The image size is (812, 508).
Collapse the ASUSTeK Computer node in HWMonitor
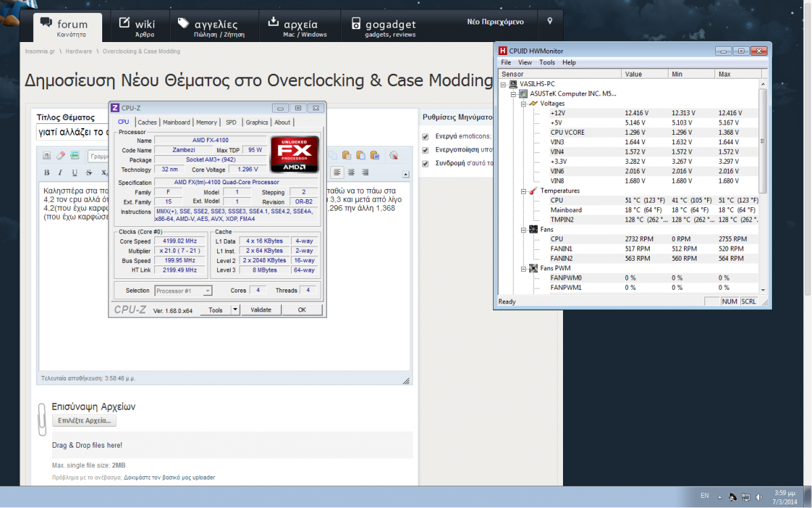[514, 93]
